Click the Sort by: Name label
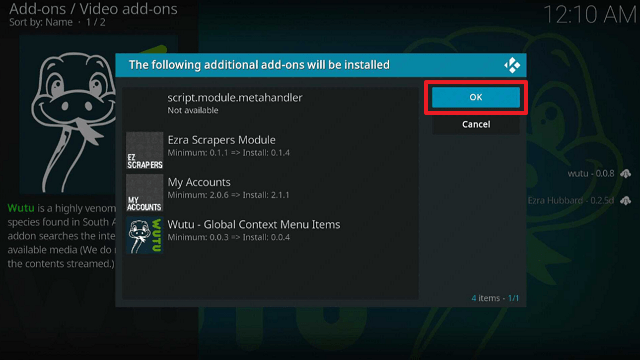 click(x=41, y=22)
